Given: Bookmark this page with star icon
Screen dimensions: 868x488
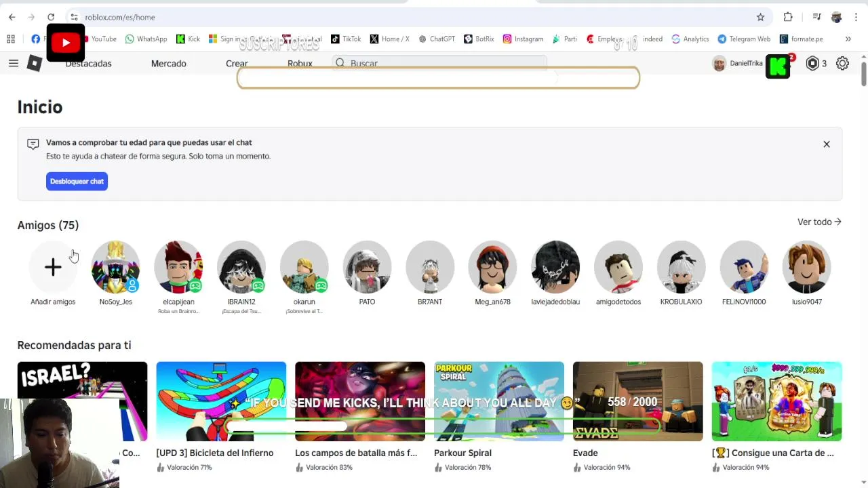Looking at the screenshot, I should [x=760, y=17].
